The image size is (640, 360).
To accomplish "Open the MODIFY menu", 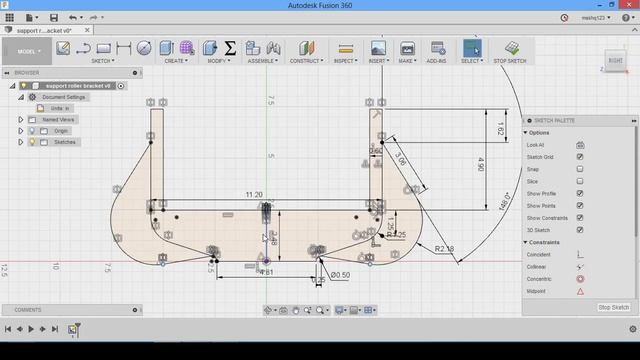I will tap(219, 61).
